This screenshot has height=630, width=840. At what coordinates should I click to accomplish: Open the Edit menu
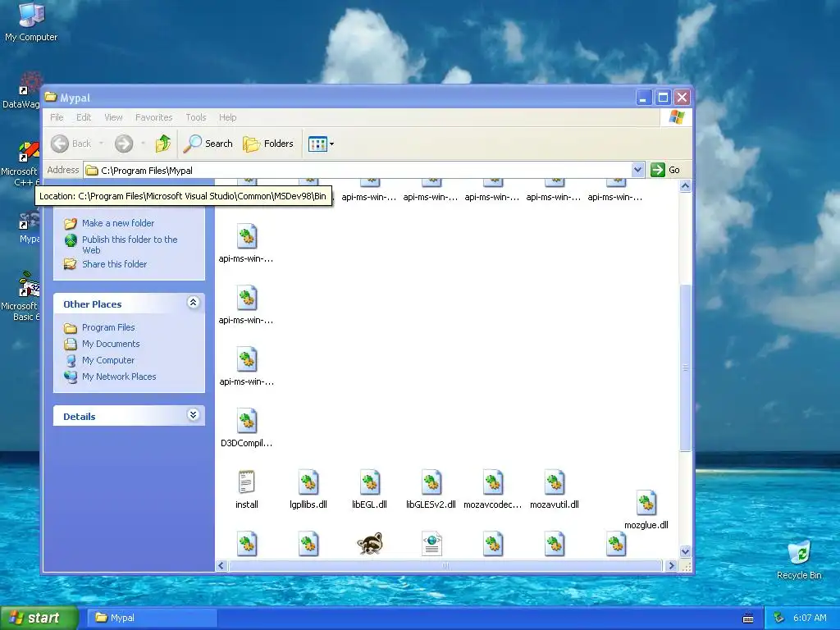pos(84,117)
